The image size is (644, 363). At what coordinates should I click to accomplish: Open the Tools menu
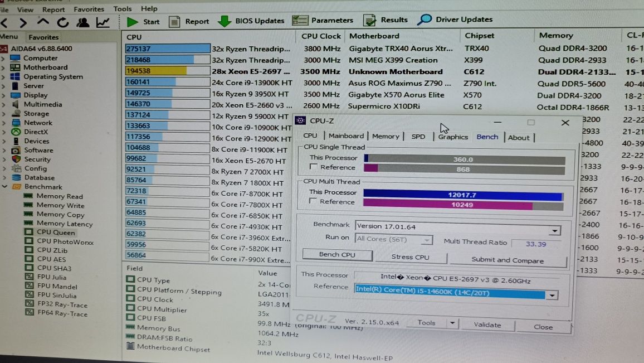pos(123,8)
